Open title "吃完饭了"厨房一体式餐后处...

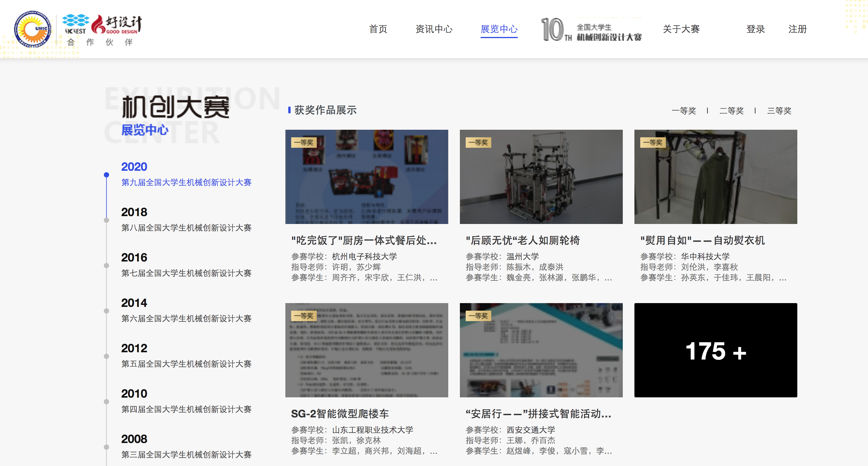(x=364, y=241)
